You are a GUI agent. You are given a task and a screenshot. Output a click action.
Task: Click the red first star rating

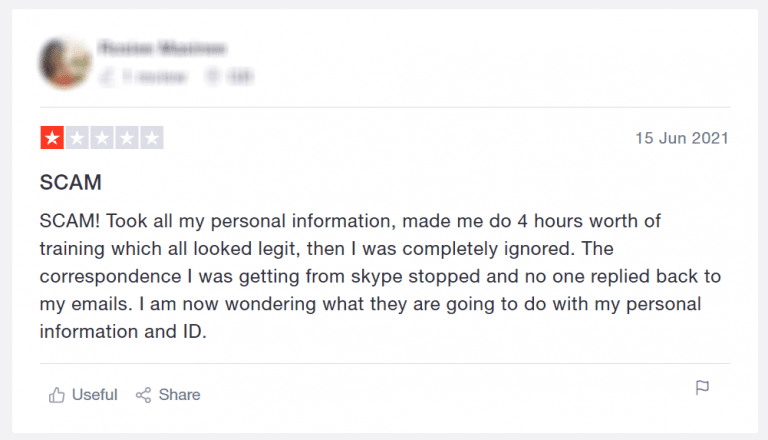[52, 139]
